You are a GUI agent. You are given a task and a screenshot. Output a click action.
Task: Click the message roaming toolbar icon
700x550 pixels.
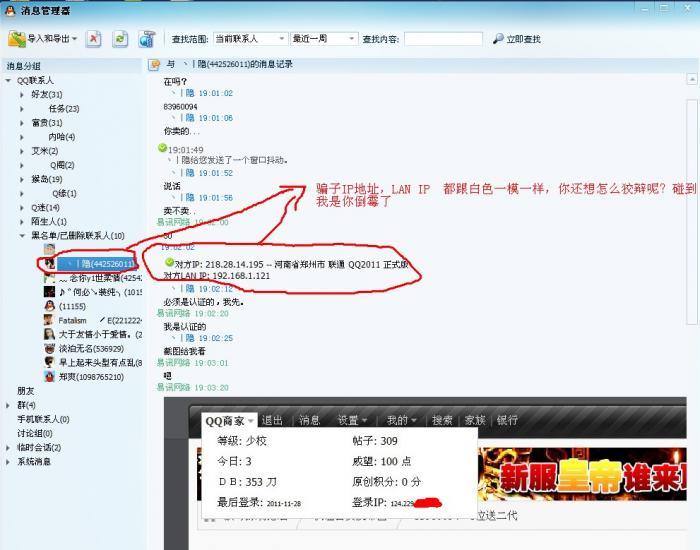(x=146, y=39)
